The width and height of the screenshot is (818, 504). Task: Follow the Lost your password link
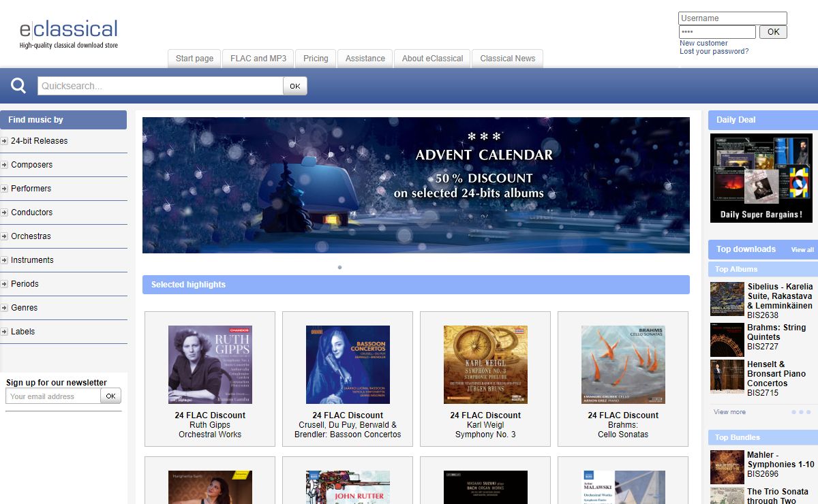pos(714,51)
